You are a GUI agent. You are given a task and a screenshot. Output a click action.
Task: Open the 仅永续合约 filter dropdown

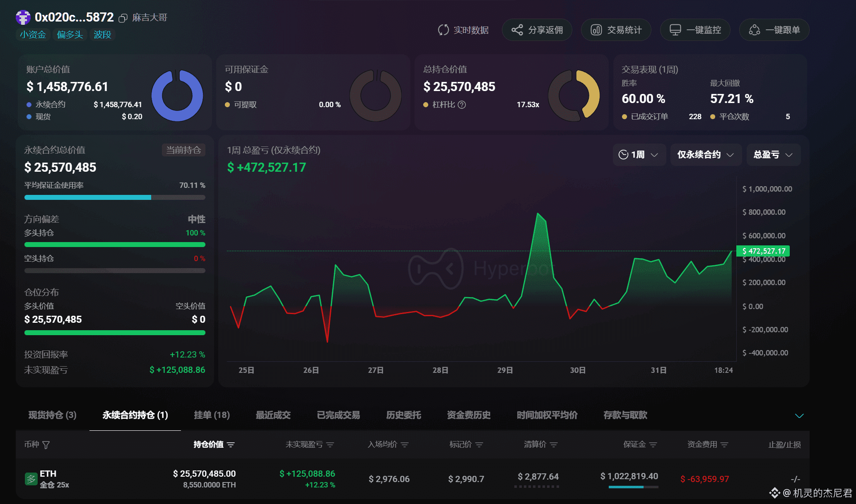tap(705, 155)
